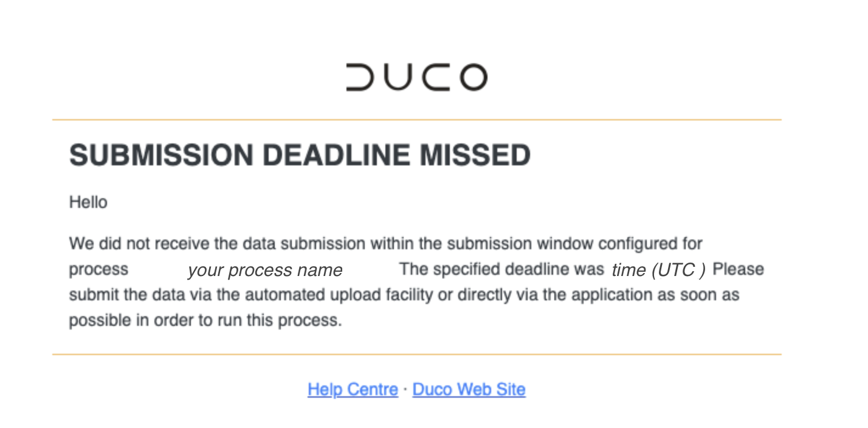Click the dot separator between footer links
Image resolution: width=868 pixels, height=428 pixels.
click(405, 389)
